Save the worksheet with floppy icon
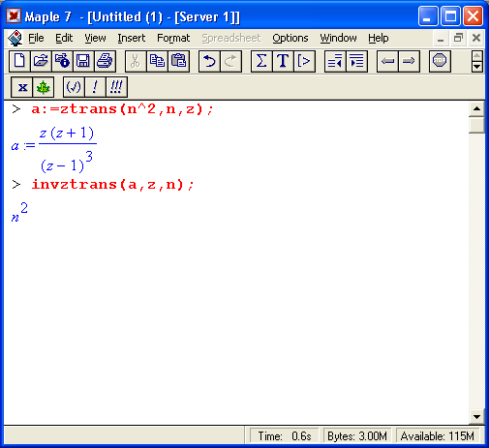 pos(83,61)
